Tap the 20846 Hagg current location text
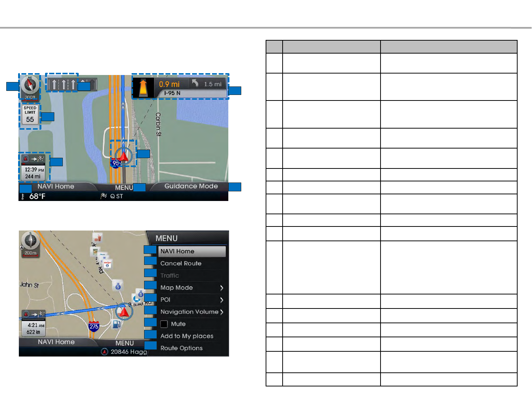Screen dimensions: 532x399 point(129,352)
